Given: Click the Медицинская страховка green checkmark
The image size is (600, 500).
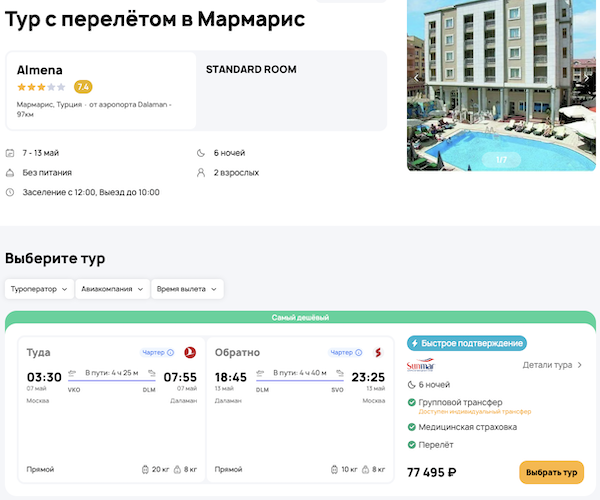Looking at the screenshot, I should (x=412, y=427).
